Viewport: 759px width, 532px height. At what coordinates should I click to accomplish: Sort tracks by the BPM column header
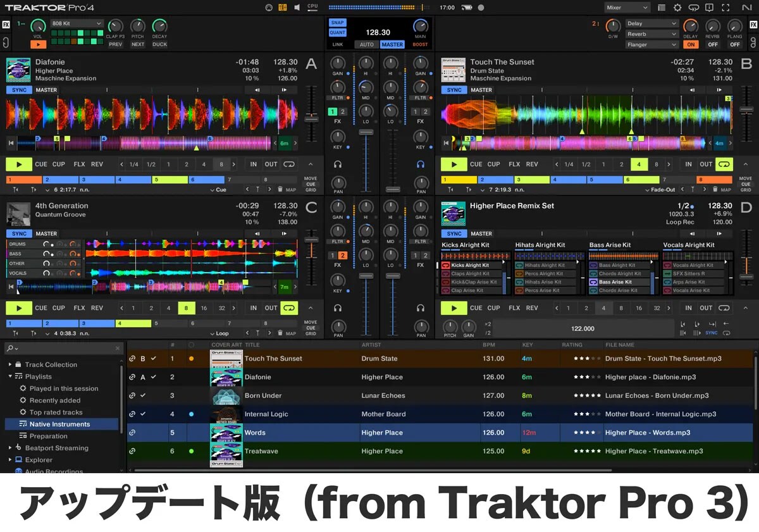(x=489, y=345)
